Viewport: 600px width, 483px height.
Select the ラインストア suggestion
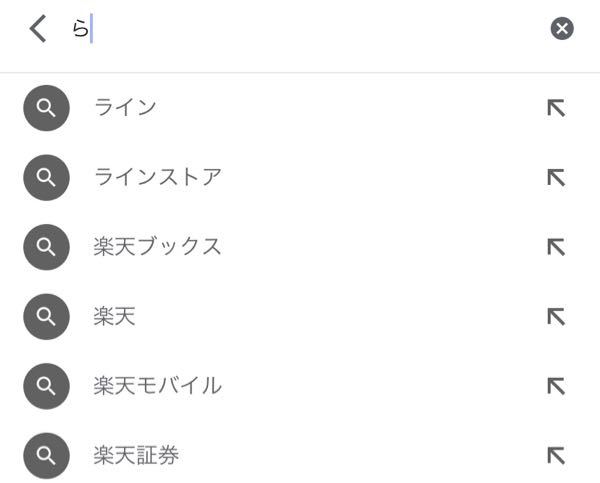click(157, 177)
